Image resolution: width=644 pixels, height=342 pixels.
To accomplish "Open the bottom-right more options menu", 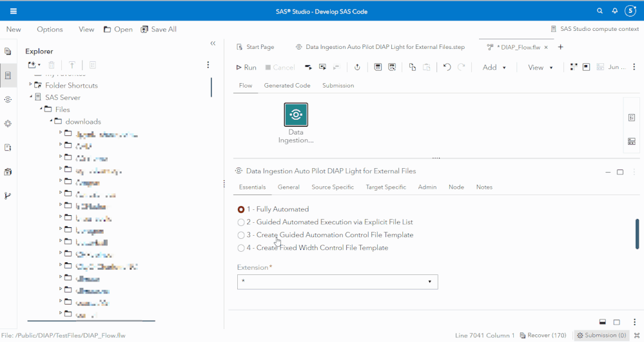I will [x=634, y=322].
